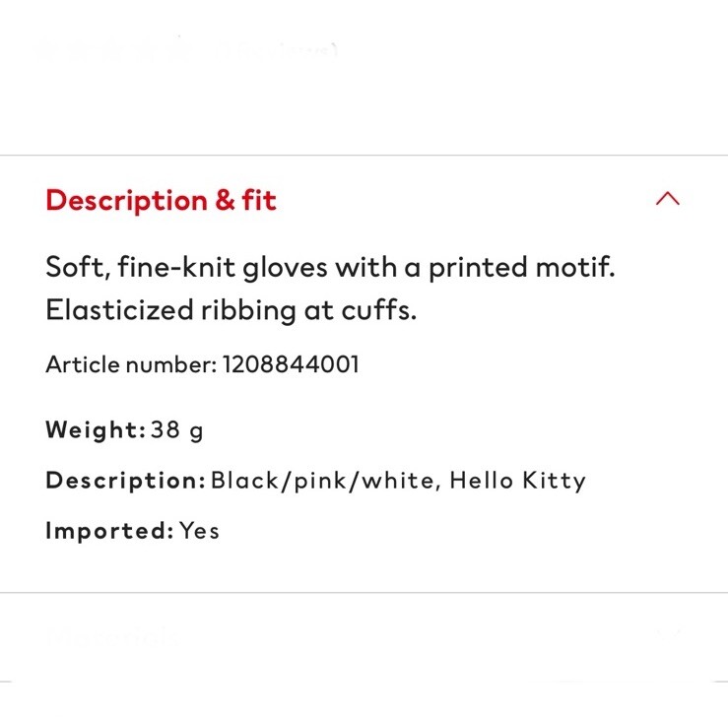Viewport: 728px width, 717px height.
Task: Click the bold Description label
Action: point(125,481)
